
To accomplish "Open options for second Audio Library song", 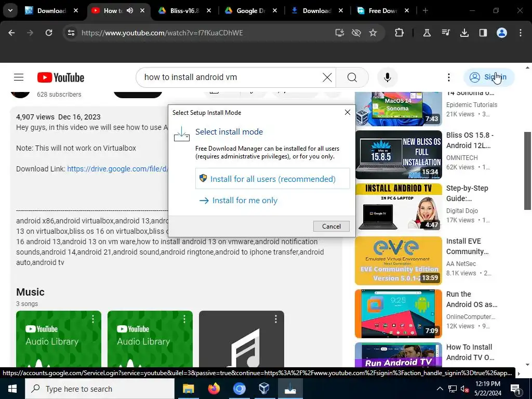I will pyautogui.click(x=184, y=318).
